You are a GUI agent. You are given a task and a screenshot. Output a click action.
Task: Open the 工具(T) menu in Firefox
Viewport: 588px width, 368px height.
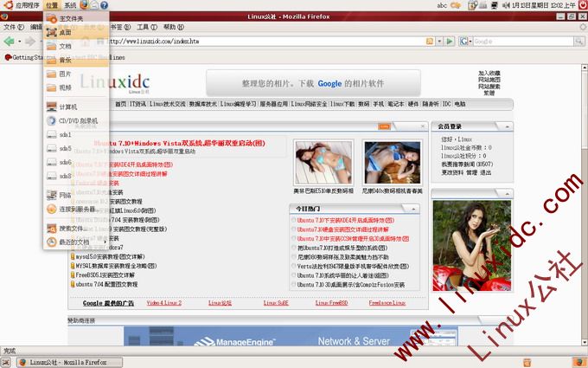[x=147, y=27]
